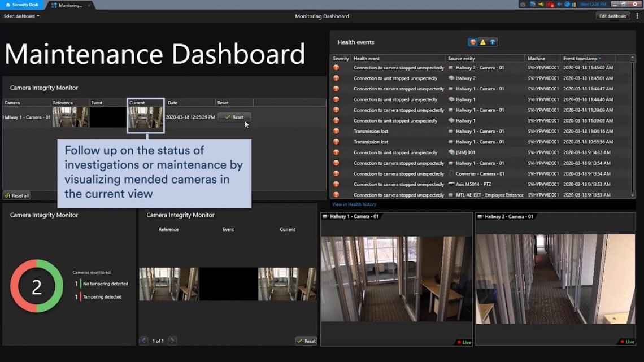Sort by the Event timestamp column arrow
The image size is (644, 362).
(x=599, y=58)
